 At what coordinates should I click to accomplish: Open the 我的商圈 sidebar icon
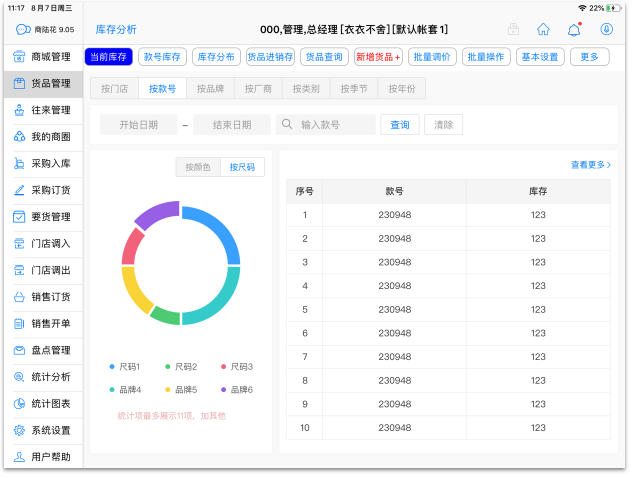[x=19, y=137]
